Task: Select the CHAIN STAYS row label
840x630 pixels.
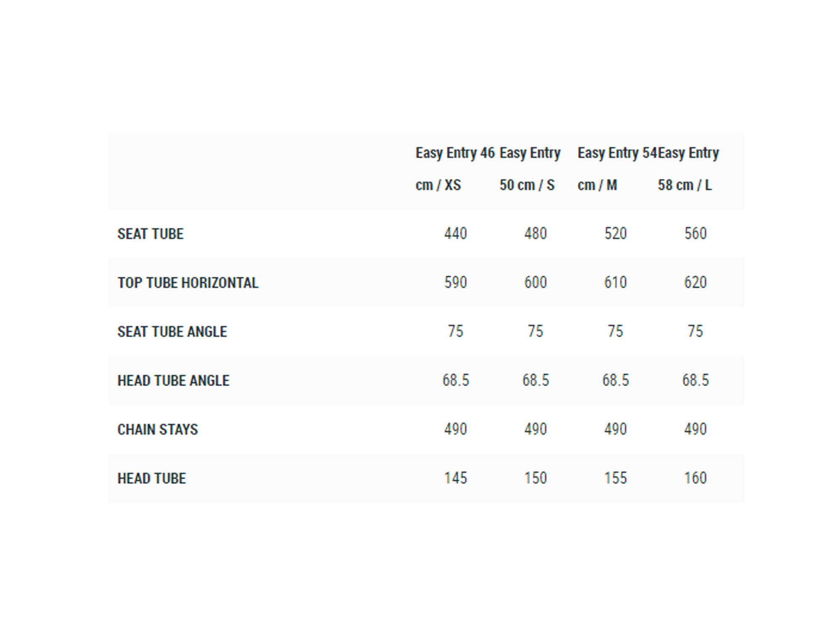Action: 157,430
